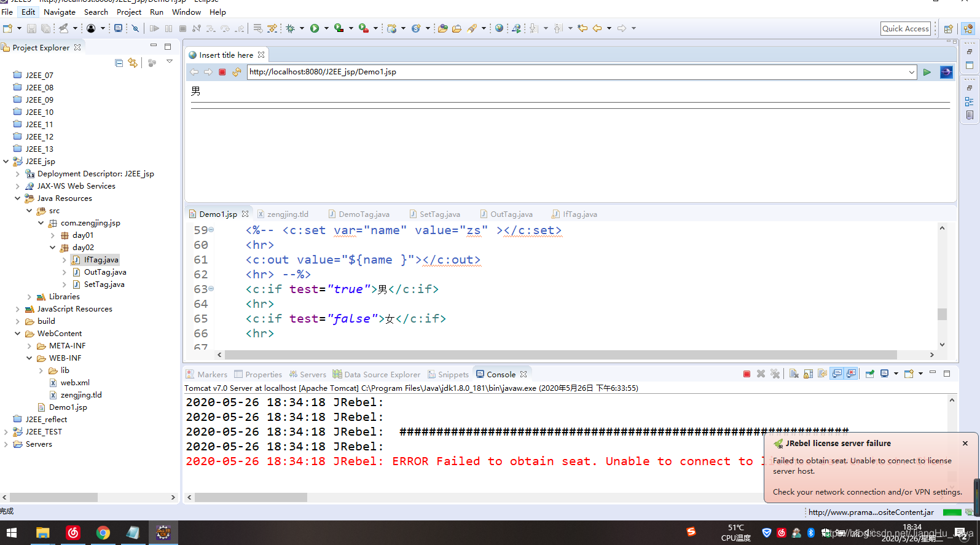Click the editor horizontal scrollbar

coord(561,355)
